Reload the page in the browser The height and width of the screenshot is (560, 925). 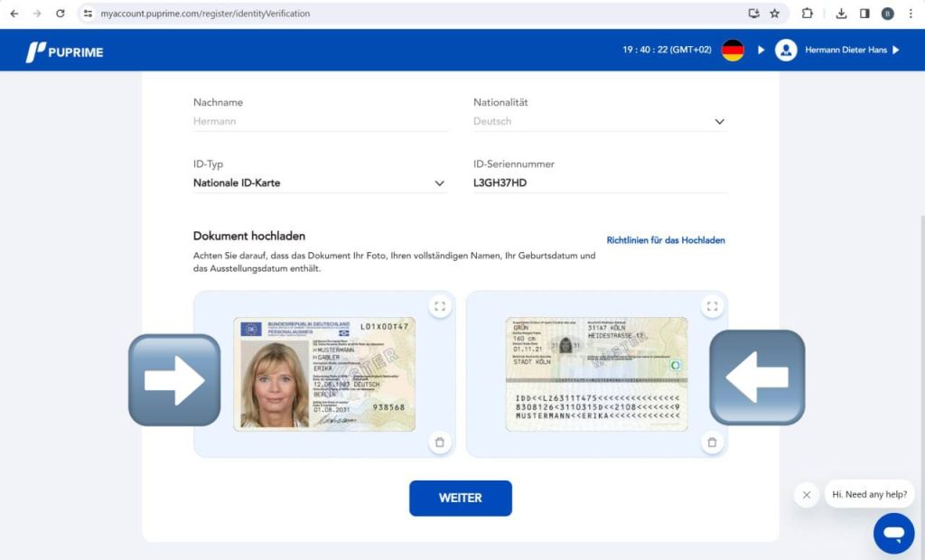click(x=61, y=14)
